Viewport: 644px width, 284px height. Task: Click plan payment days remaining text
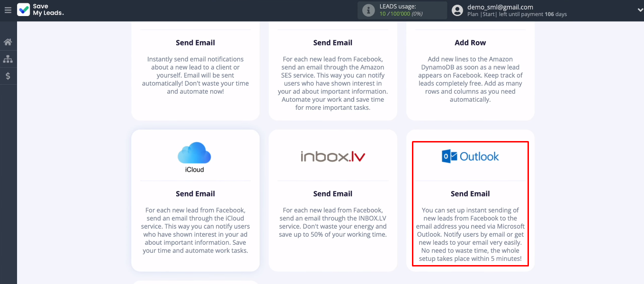click(517, 14)
